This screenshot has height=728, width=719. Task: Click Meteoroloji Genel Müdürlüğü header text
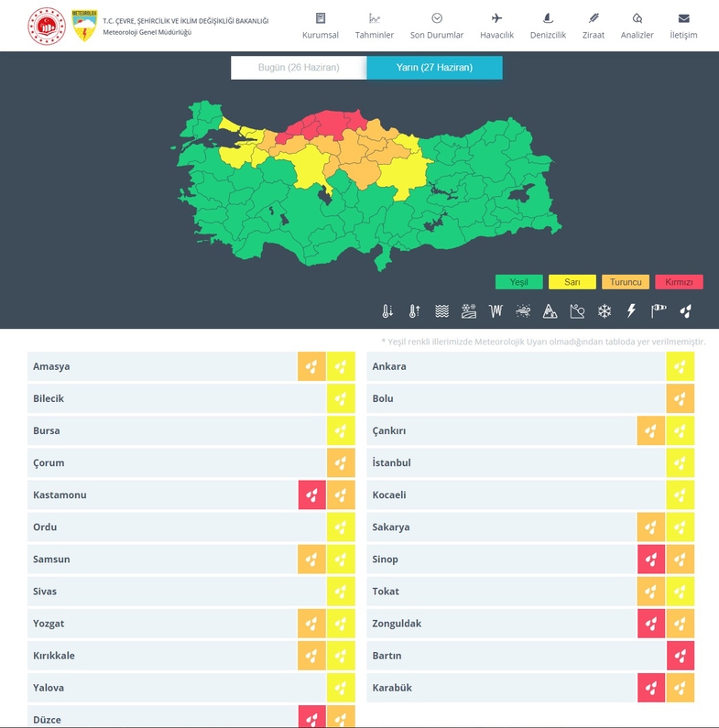pos(147,32)
